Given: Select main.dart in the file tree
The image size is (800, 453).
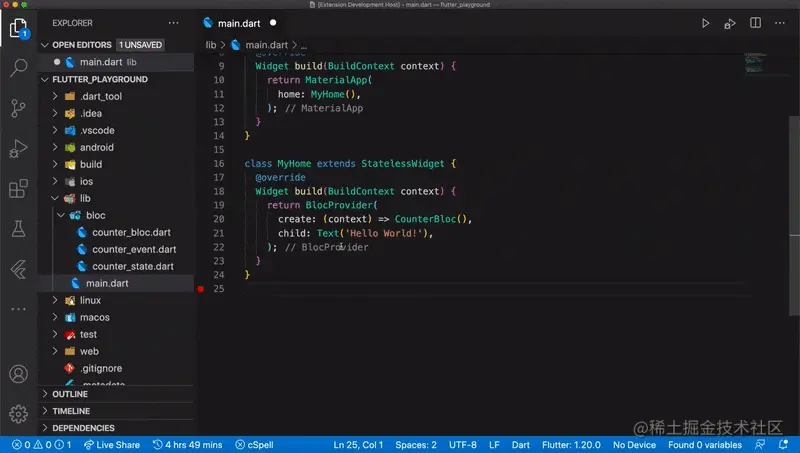Looking at the screenshot, I should click(x=116, y=283).
